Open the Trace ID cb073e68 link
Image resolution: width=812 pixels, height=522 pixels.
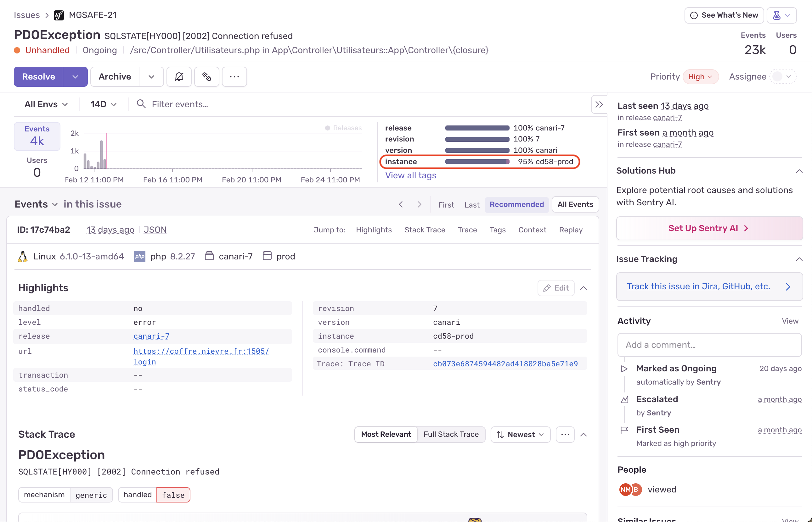pos(505,364)
